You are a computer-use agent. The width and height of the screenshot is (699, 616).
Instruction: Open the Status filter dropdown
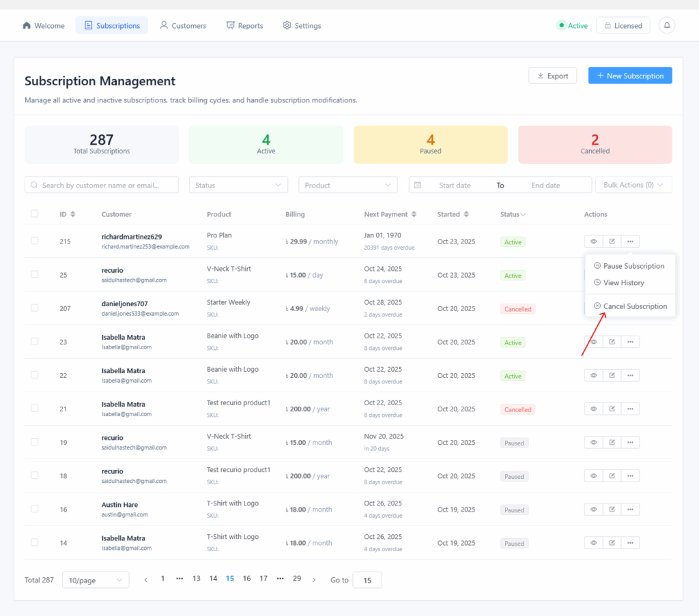pos(238,185)
